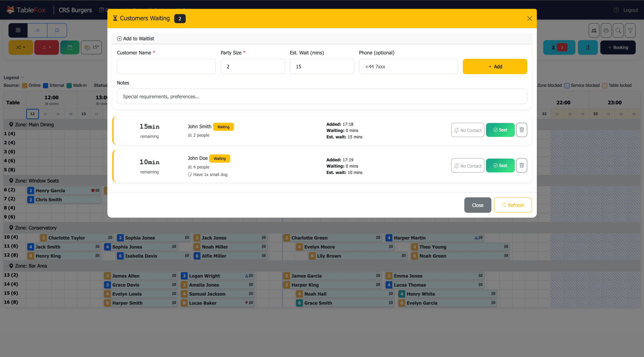The width and height of the screenshot is (644, 357).
Task: Expand the yellow shuffle dropdown button
Action: [21, 47]
